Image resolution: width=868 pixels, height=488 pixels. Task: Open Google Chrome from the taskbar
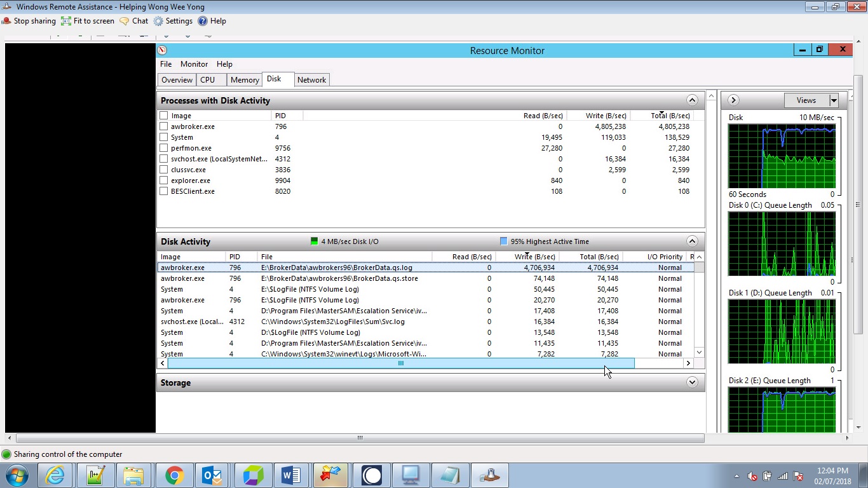[174, 475]
